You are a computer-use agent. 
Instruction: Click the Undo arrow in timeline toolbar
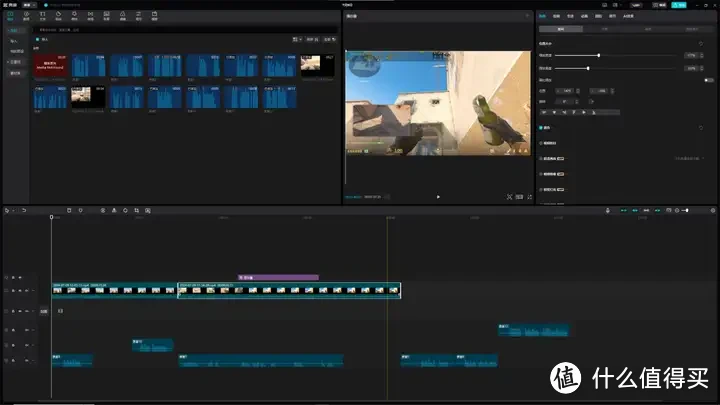point(24,210)
